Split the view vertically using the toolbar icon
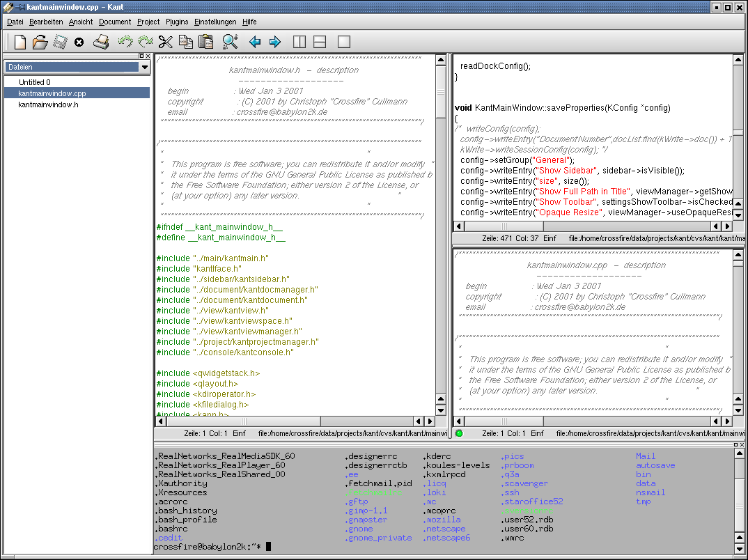 [x=299, y=42]
